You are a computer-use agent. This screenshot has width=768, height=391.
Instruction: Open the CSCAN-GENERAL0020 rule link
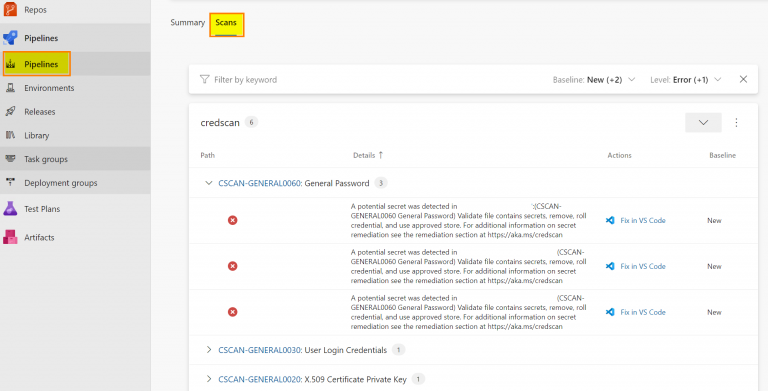pos(260,379)
